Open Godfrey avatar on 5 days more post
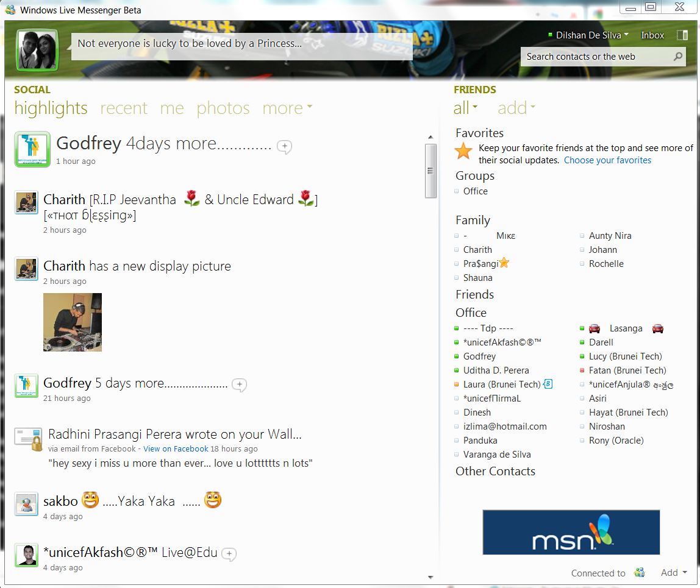The width and height of the screenshot is (700, 588). pyautogui.click(x=26, y=386)
